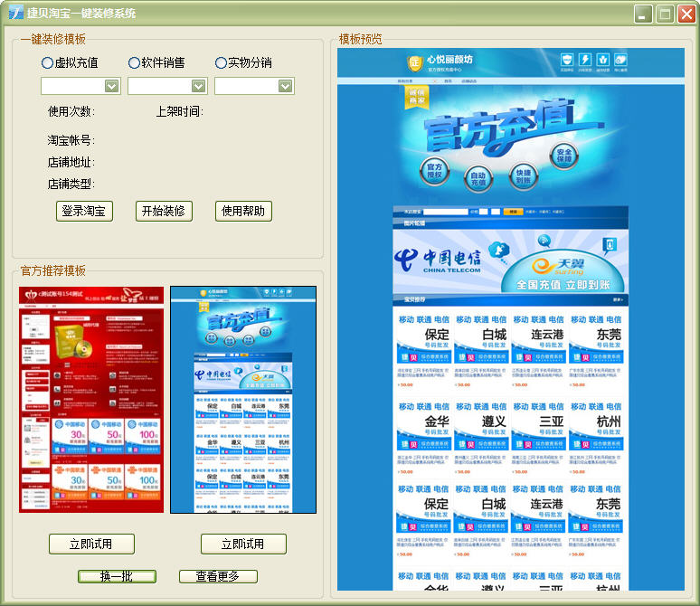Image resolution: width=700 pixels, height=606 pixels.
Task: Click the lightning icon in preview header
Action: tap(585, 60)
